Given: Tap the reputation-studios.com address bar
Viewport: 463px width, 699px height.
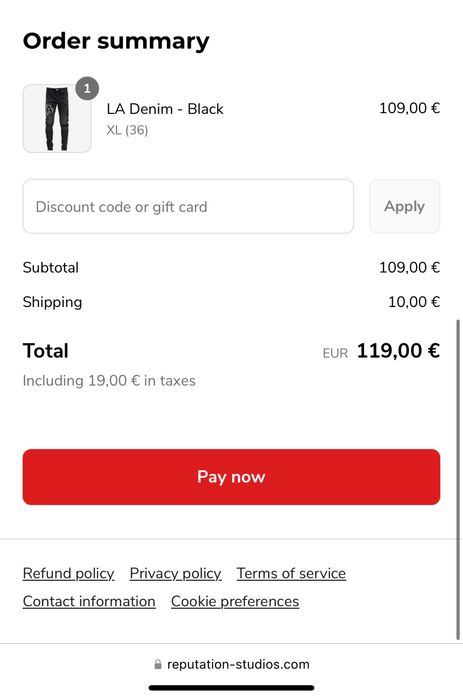Looking at the screenshot, I should [231, 664].
